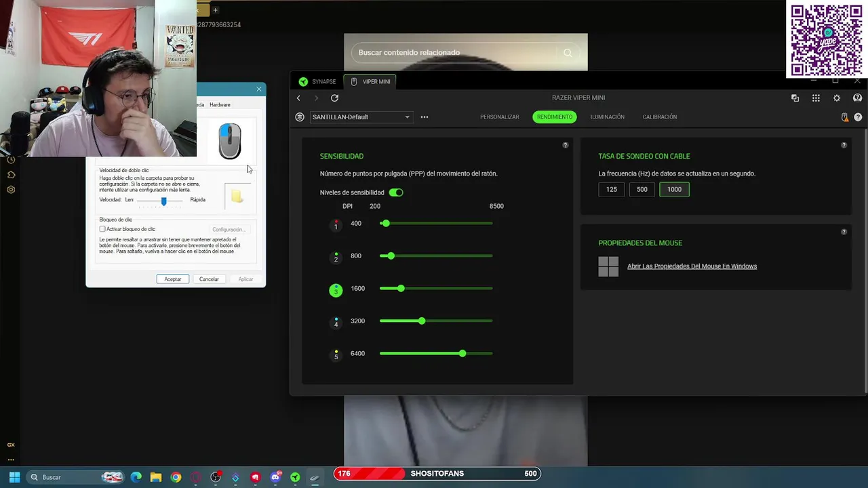Select the Viper Mini device tab
This screenshot has width=868, height=488.
pos(370,81)
